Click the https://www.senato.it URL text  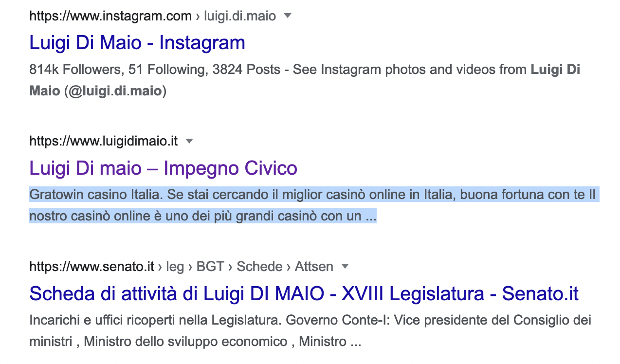[x=91, y=267]
